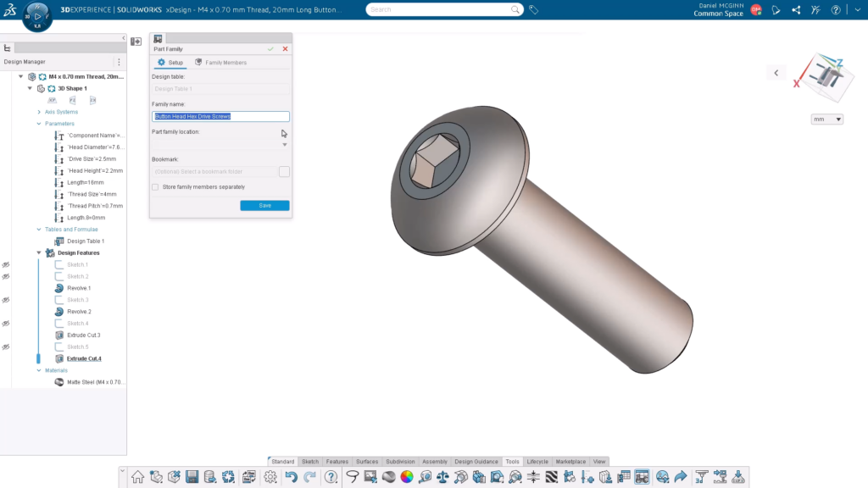Click the Save floppy disk icon
This screenshot has height=488, width=868.
pos(192,476)
